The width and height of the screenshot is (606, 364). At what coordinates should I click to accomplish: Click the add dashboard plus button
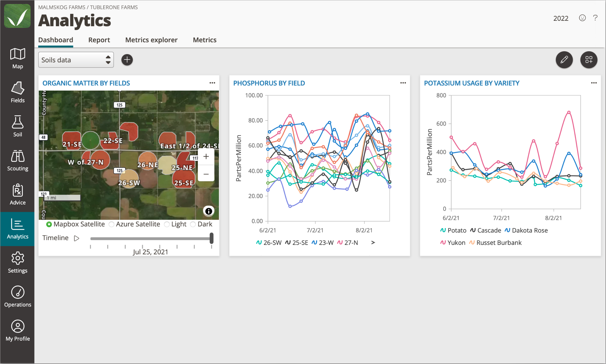pyautogui.click(x=127, y=60)
